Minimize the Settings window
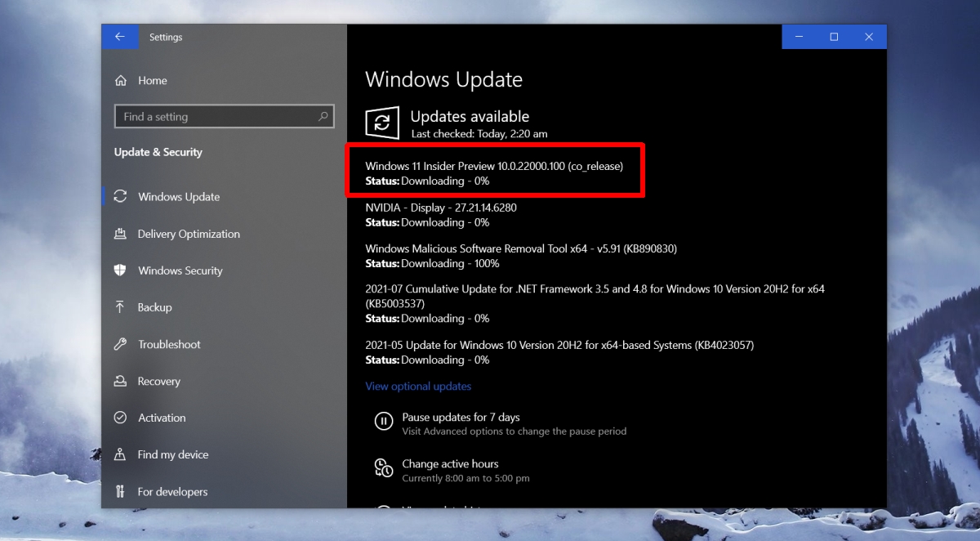 [799, 37]
